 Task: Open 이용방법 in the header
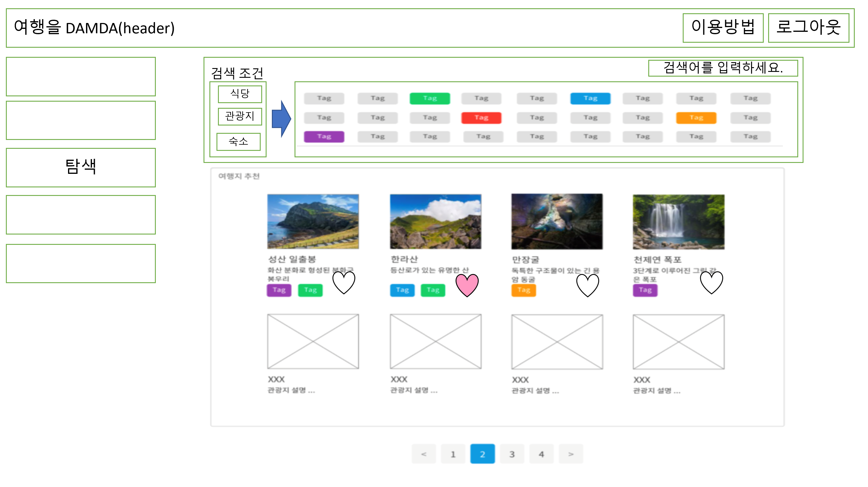tap(723, 28)
